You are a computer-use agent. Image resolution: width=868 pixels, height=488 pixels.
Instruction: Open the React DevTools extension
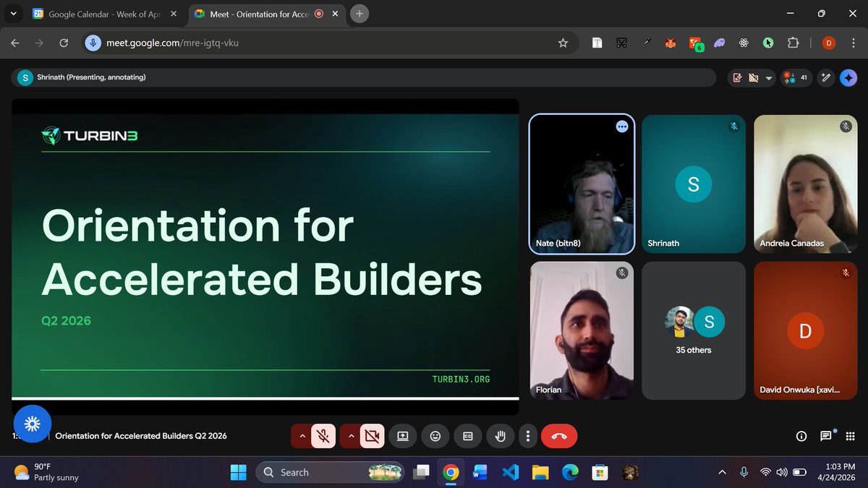744,43
